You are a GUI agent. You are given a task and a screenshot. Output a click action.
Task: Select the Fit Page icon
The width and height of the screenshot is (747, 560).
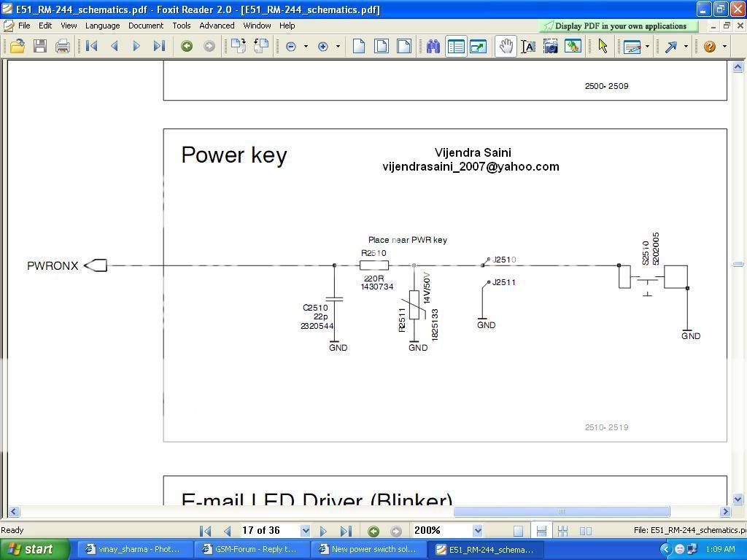coord(381,46)
